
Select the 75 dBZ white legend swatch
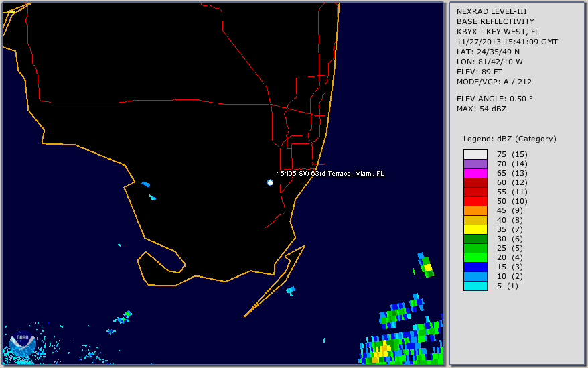coord(475,154)
